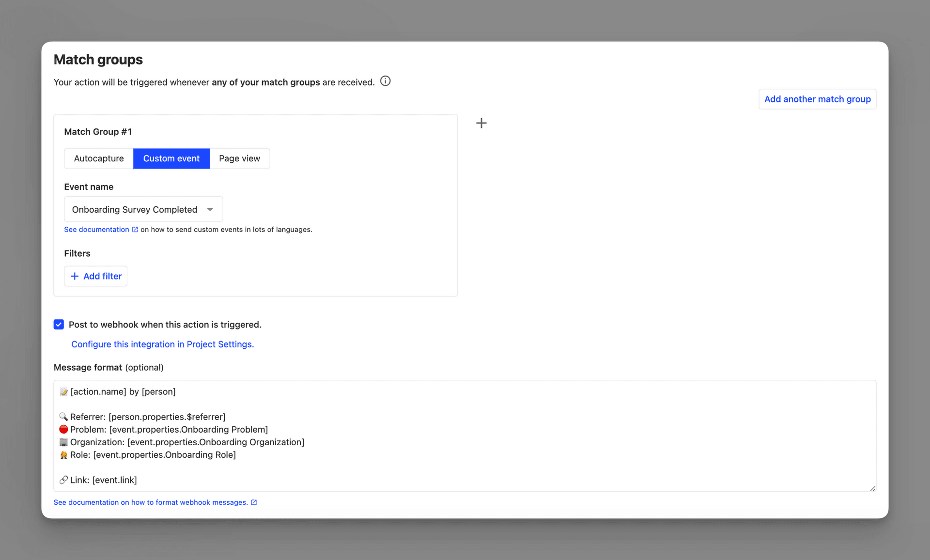Click external-link icon after event 'See documentation'
This screenshot has height=560, width=930.
point(135,230)
